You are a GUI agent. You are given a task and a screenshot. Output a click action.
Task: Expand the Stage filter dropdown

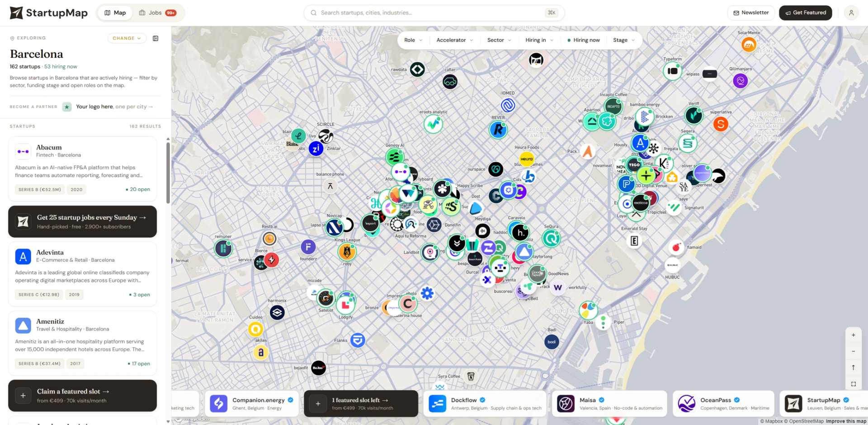tap(624, 40)
